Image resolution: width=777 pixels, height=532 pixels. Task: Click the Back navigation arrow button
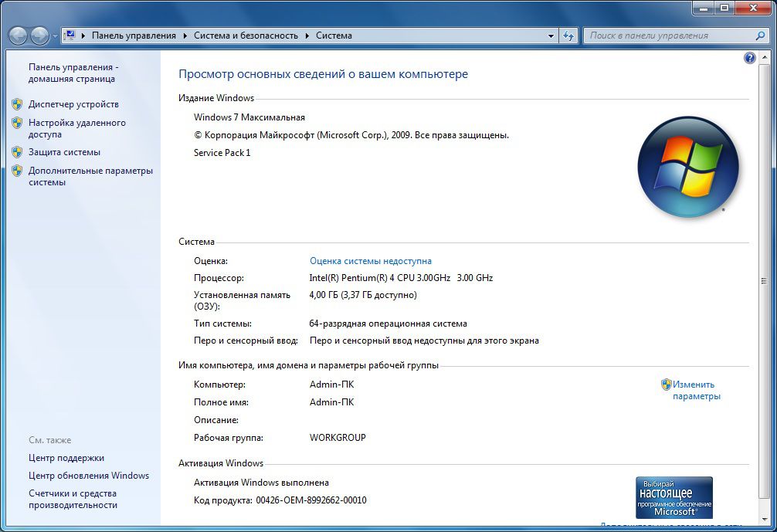(18, 36)
